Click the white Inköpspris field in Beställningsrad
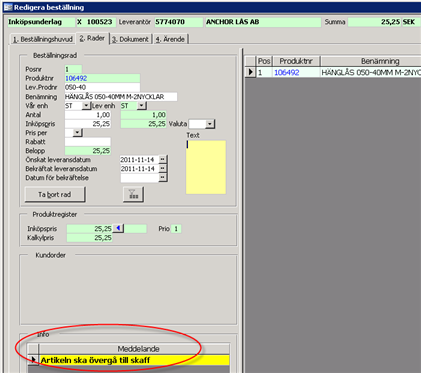 point(88,124)
